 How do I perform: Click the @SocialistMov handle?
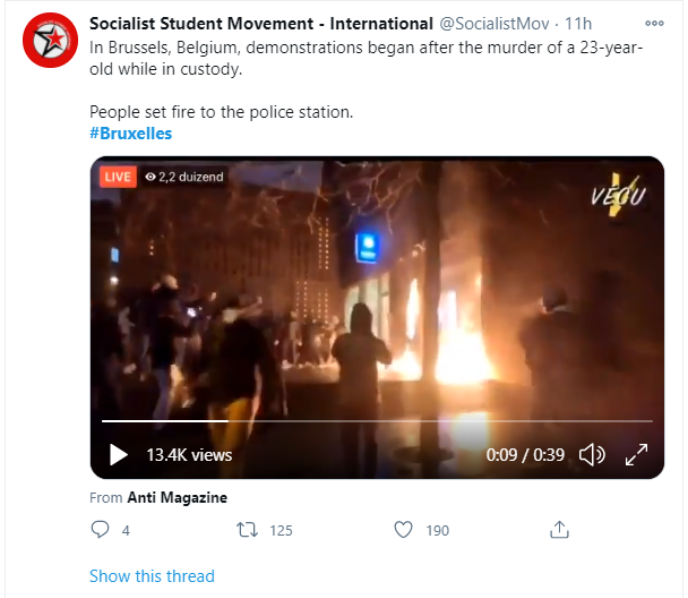point(494,24)
